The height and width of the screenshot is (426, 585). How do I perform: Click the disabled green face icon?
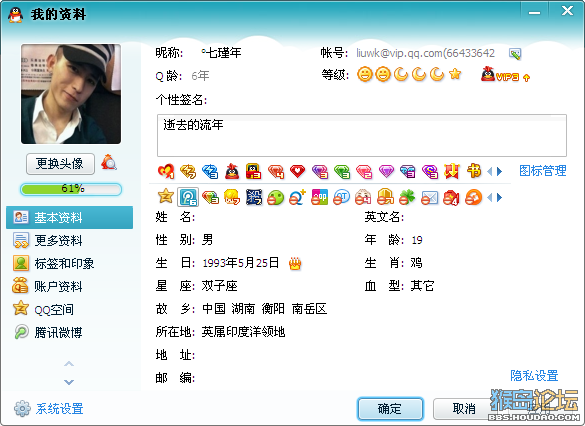(x=276, y=197)
